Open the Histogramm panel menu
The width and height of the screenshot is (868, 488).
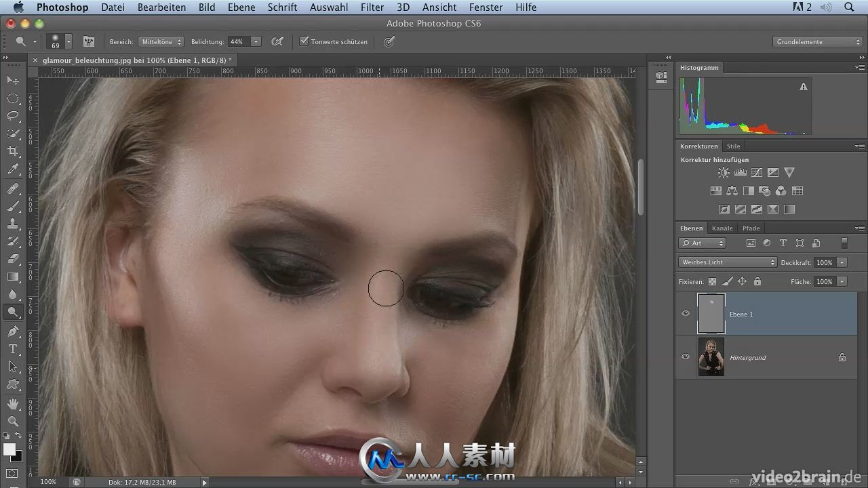(x=860, y=68)
